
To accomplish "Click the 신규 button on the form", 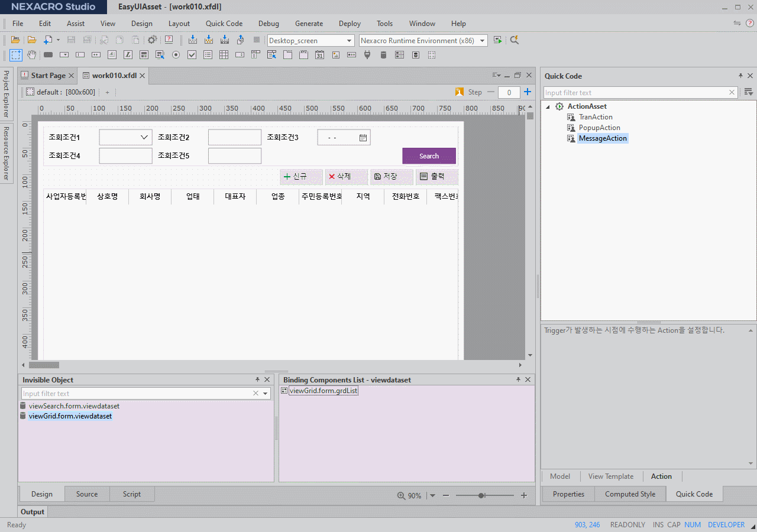I will 301,177.
